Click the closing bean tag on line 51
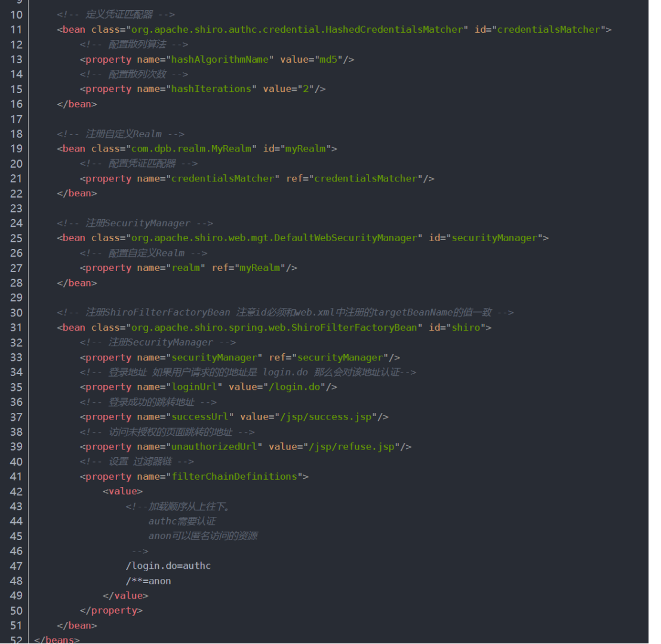 point(76,626)
